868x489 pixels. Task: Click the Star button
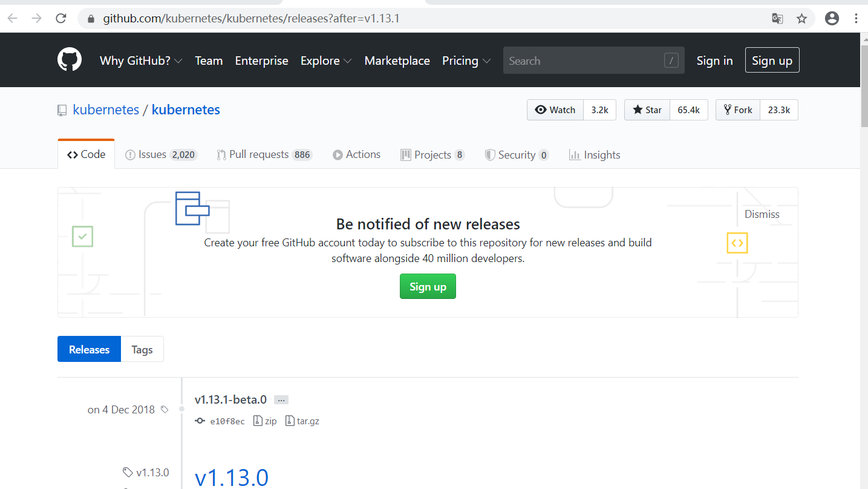(647, 110)
